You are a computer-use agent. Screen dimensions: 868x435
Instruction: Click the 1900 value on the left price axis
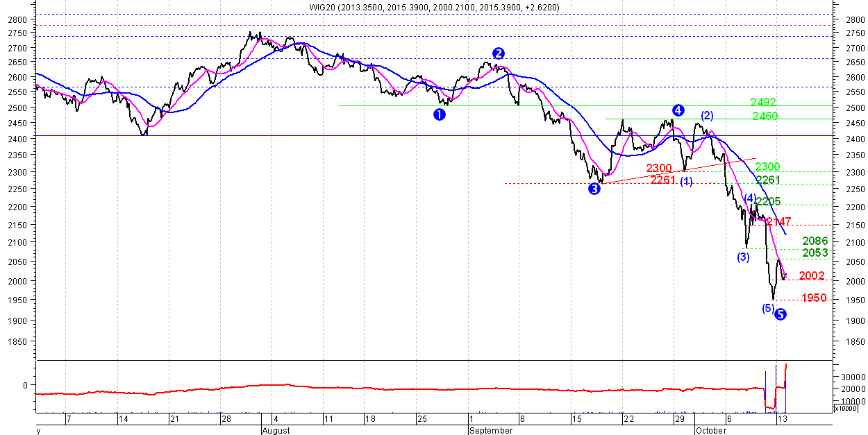click(x=17, y=321)
